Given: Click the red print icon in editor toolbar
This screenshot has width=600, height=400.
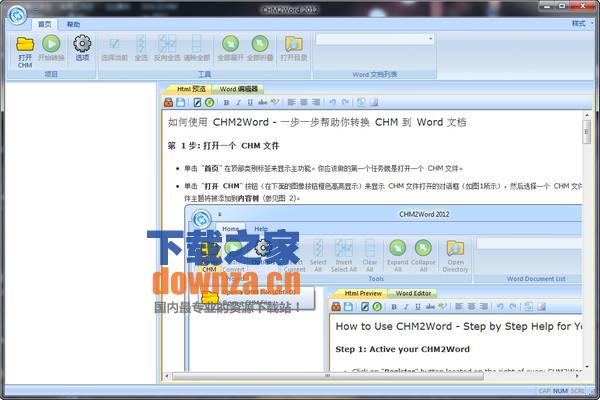Looking at the screenshot, I should click(168, 102).
